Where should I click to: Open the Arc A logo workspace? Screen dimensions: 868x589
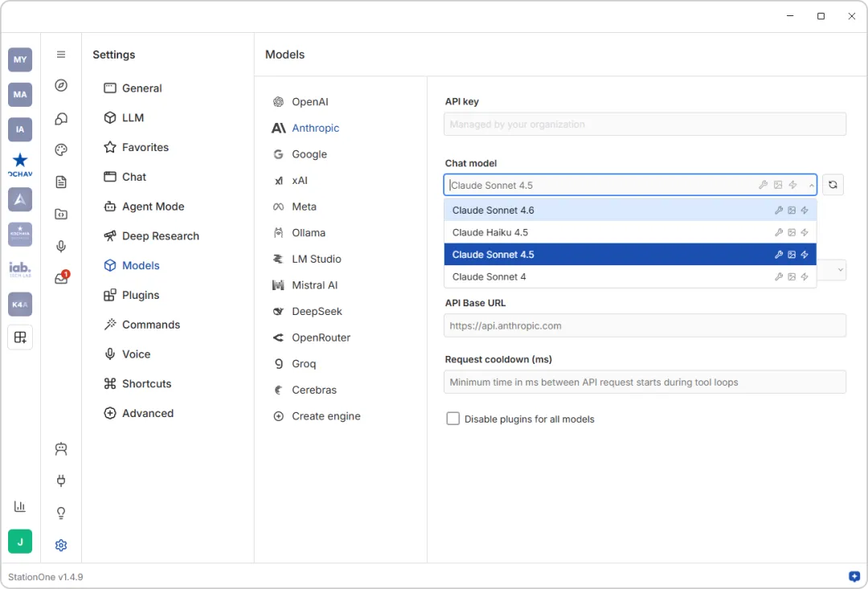[20, 199]
